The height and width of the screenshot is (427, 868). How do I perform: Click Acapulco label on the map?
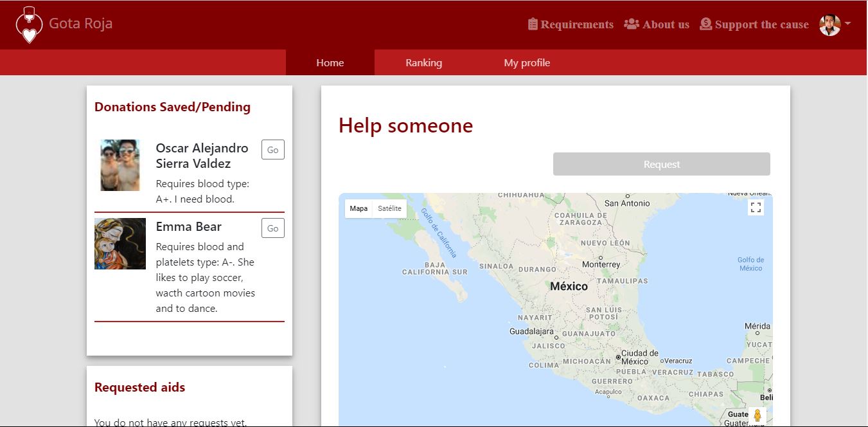coord(608,391)
